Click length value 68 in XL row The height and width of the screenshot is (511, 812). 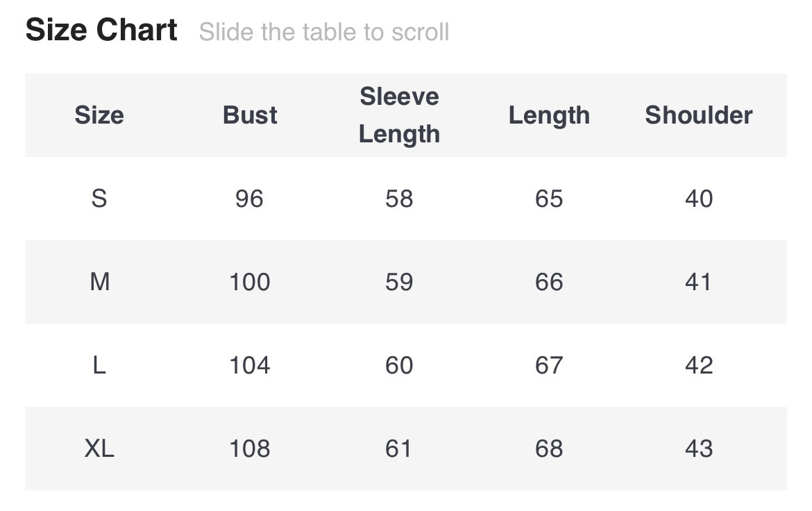tap(549, 449)
